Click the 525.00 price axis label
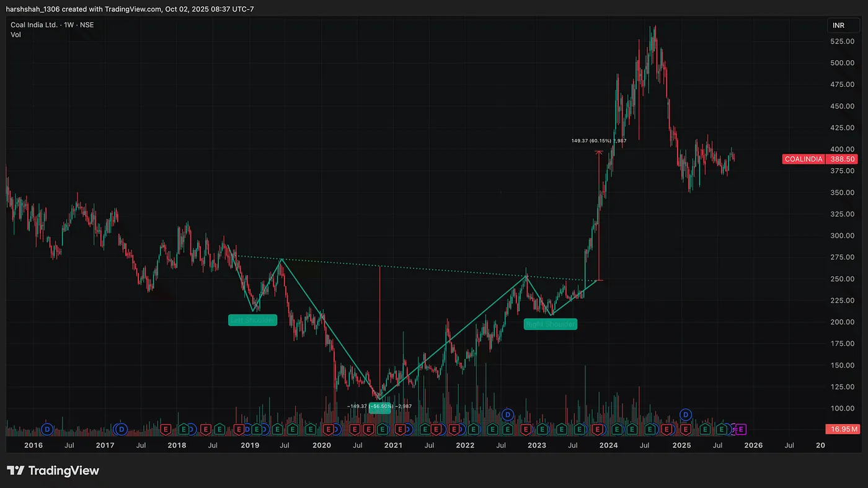Viewport: 868px width, 488px height. [841, 42]
